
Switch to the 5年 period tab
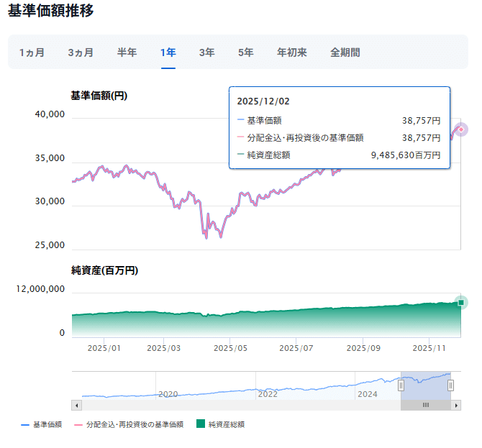245,52
